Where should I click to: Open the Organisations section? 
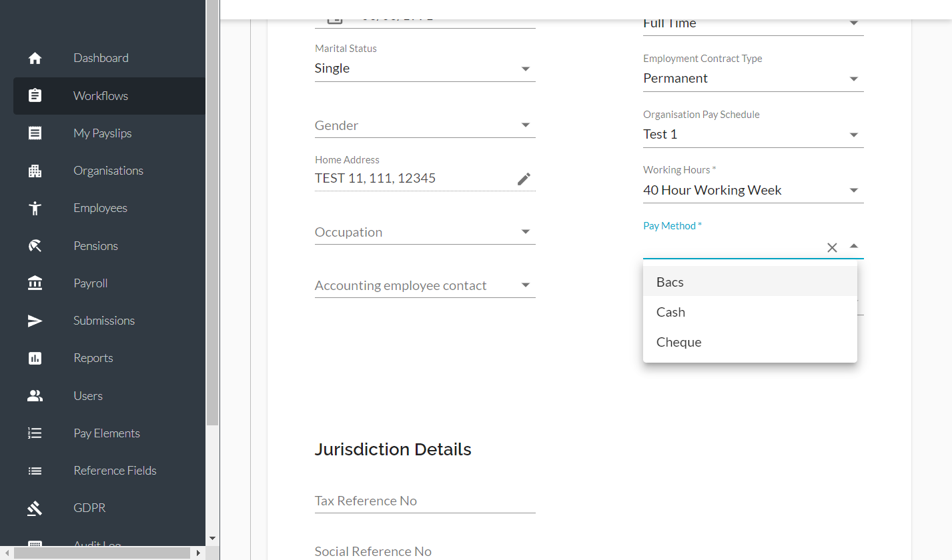click(x=109, y=171)
